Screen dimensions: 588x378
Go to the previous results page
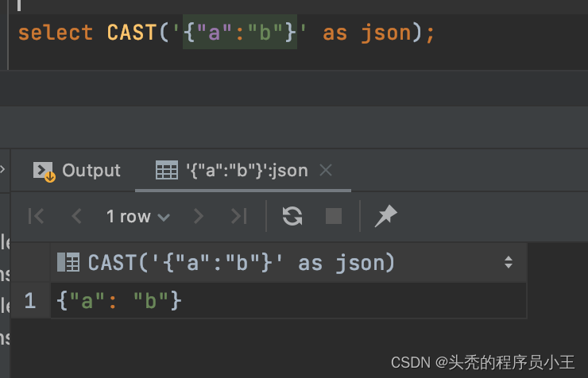click(76, 216)
